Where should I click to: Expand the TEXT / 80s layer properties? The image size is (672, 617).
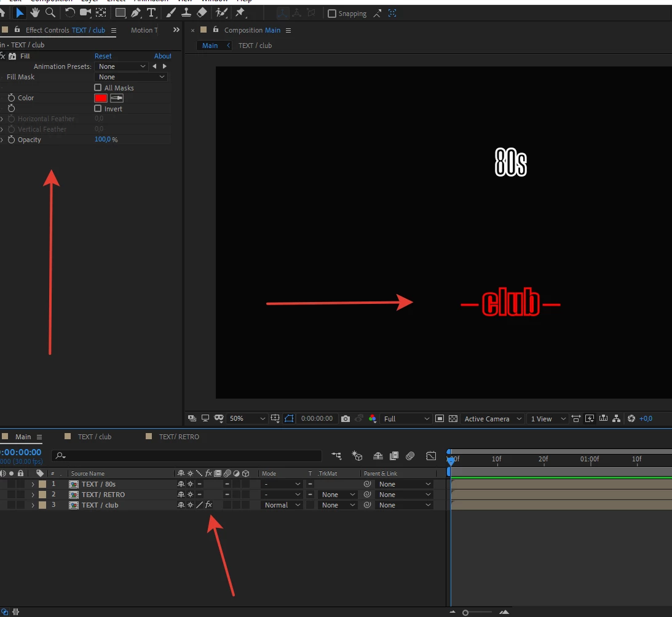[x=33, y=484]
